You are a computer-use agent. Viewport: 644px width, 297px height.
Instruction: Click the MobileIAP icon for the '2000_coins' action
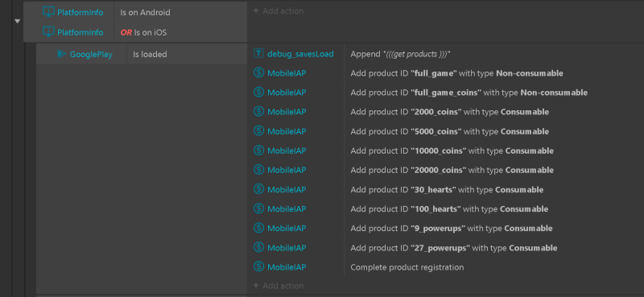[x=258, y=112]
